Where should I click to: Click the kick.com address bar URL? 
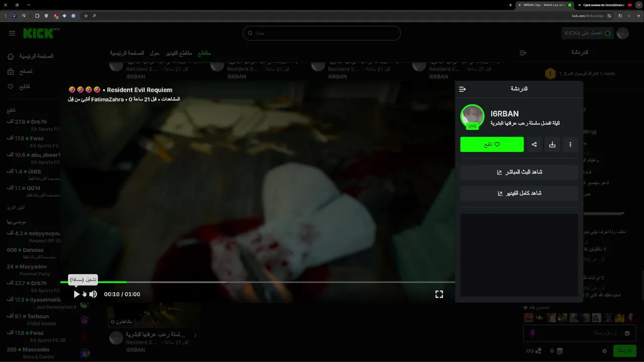588,16
